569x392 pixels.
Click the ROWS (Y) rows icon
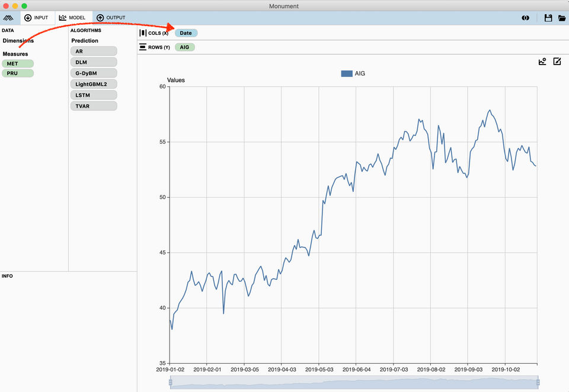[x=143, y=47]
